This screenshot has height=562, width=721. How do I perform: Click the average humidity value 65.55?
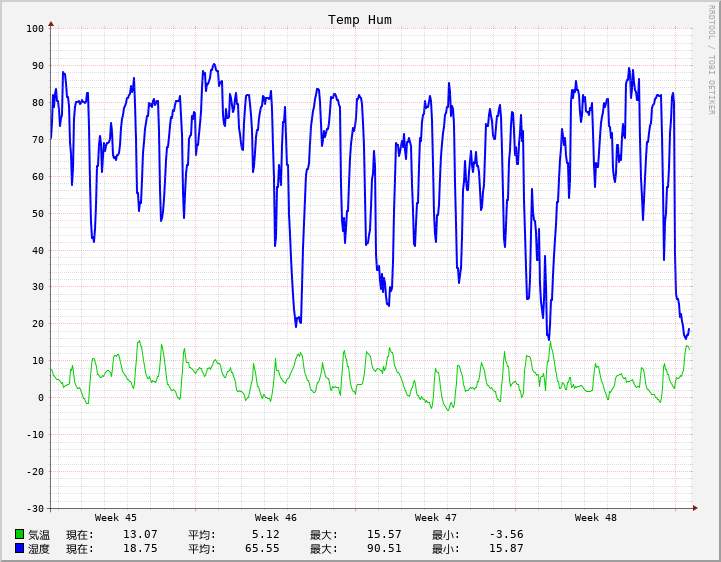262,549
